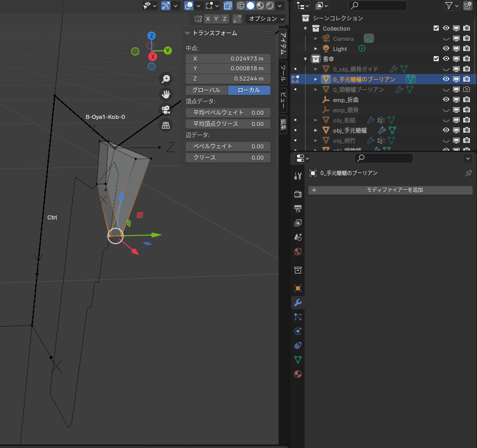Open outliner filter dropdown
The height and width of the screenshot is (448, 477).
451,6
